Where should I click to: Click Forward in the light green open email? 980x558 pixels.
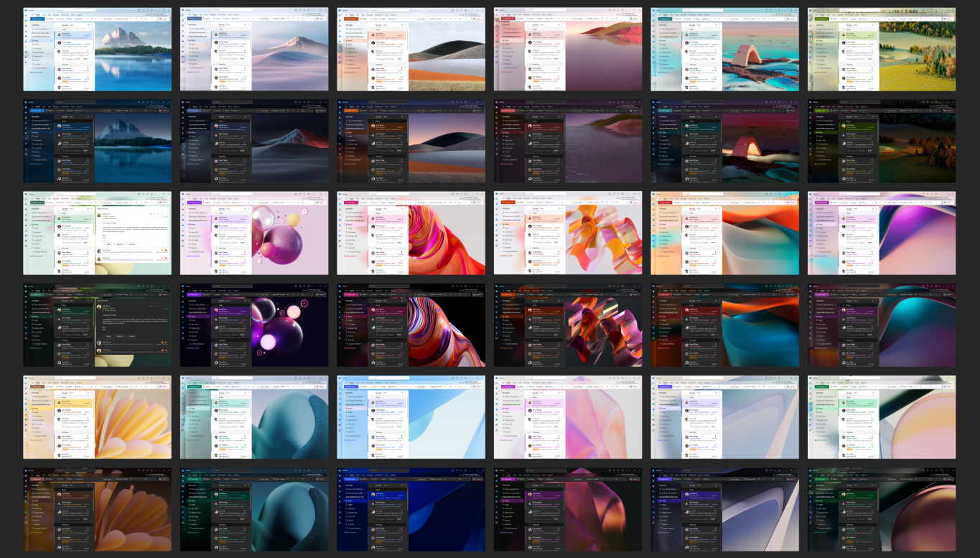(x=131, y=244)
